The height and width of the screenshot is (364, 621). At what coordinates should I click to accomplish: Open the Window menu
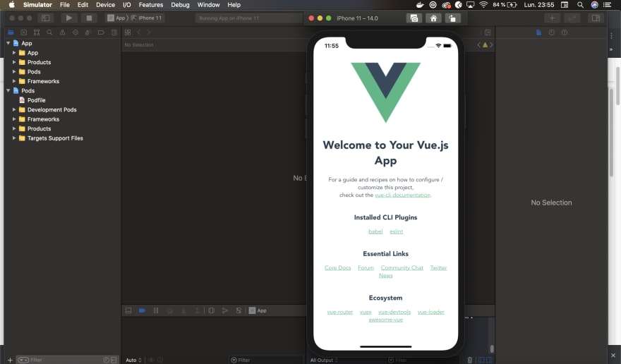click(208, 5)
